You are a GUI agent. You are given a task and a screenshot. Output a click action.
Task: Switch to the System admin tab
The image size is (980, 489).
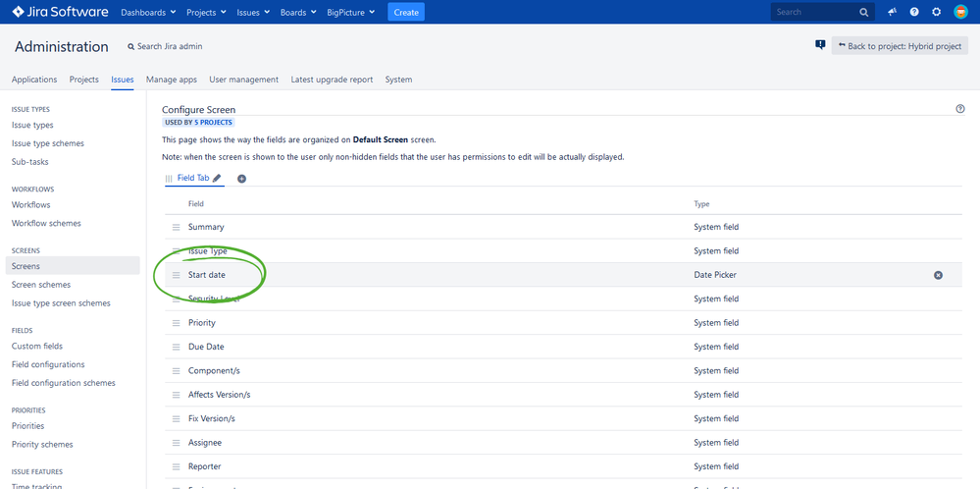[x=398, y=80]
